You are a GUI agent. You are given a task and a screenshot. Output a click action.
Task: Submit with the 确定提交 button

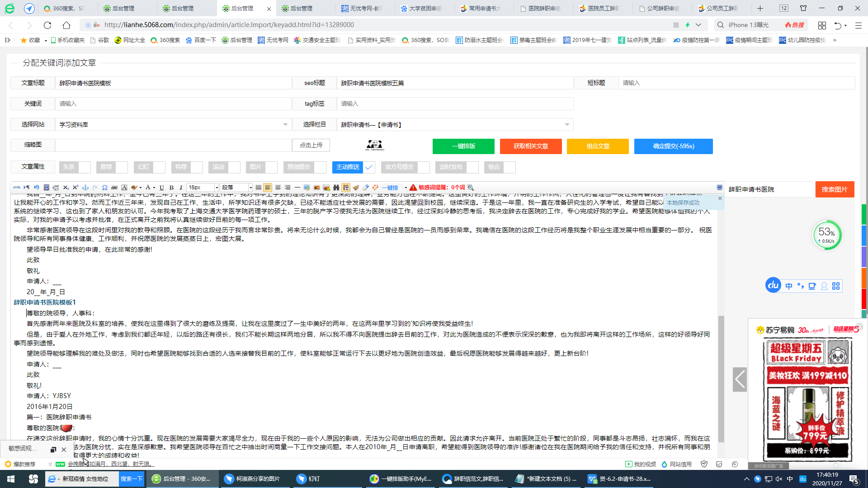(x=673, y=146)
